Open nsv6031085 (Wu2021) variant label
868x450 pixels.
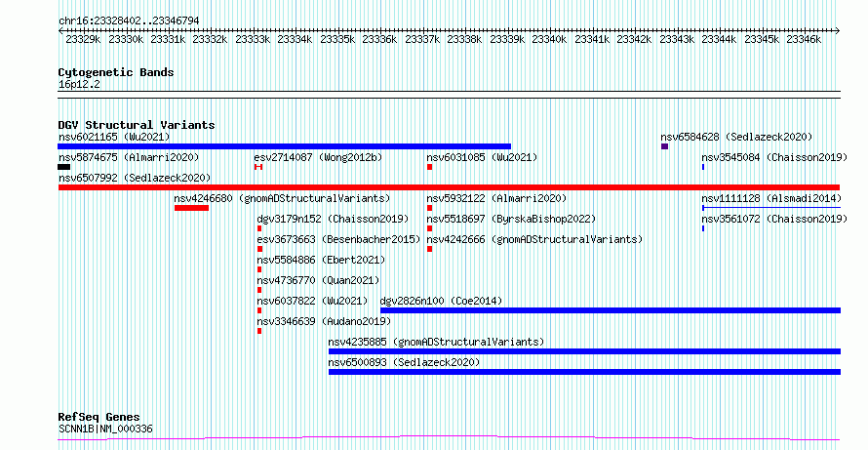pyautogui.click(x=482, y=157)
